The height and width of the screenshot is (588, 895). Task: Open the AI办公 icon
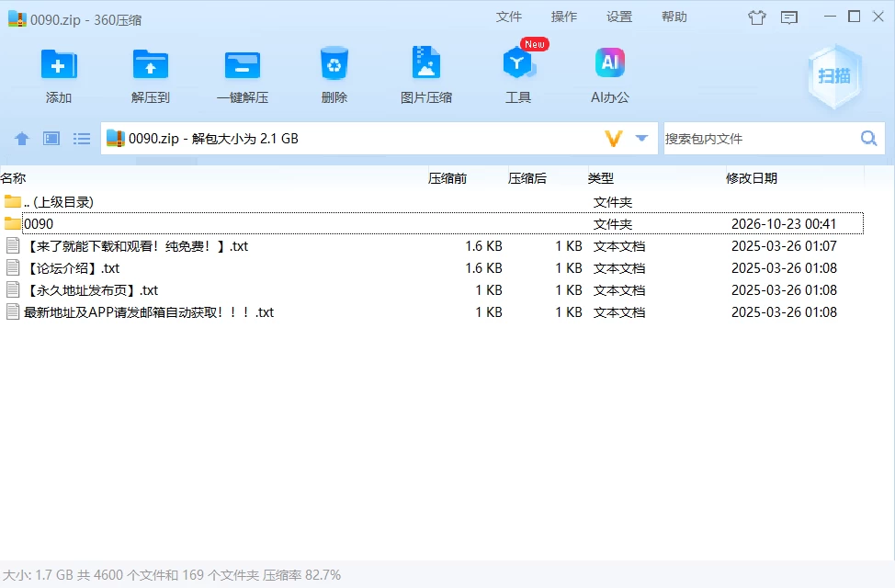[x=609, y=62]
